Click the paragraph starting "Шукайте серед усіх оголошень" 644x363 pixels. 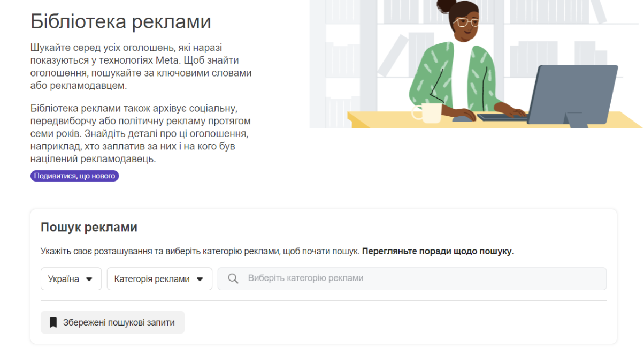point(141,66)
